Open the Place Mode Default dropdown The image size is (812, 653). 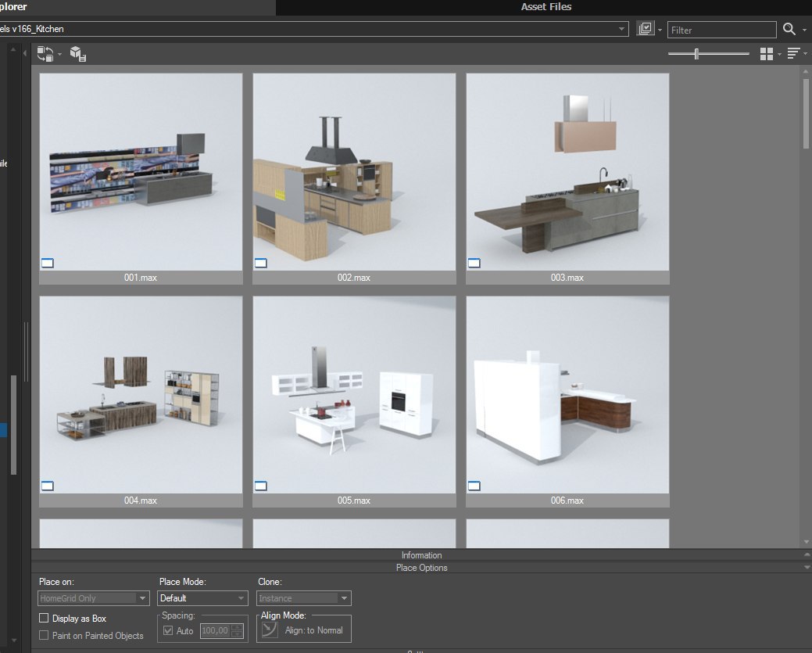pyautogui.click(x=202, y=598)
